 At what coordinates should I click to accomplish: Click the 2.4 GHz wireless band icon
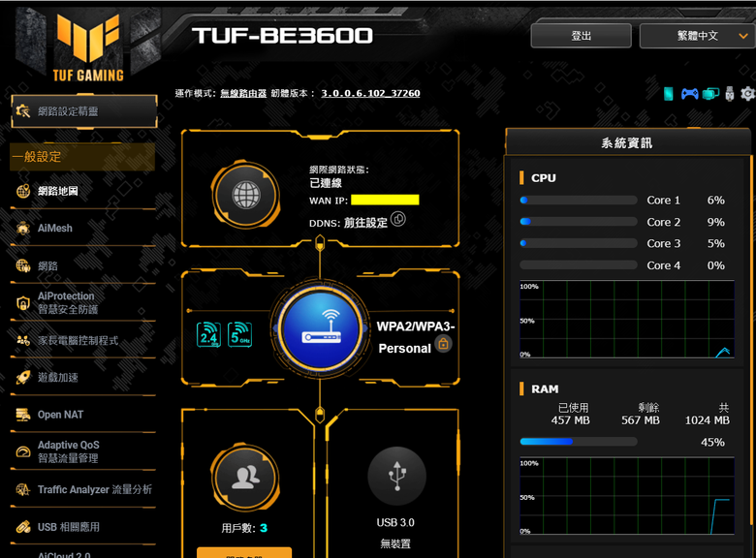coord(208,334)
